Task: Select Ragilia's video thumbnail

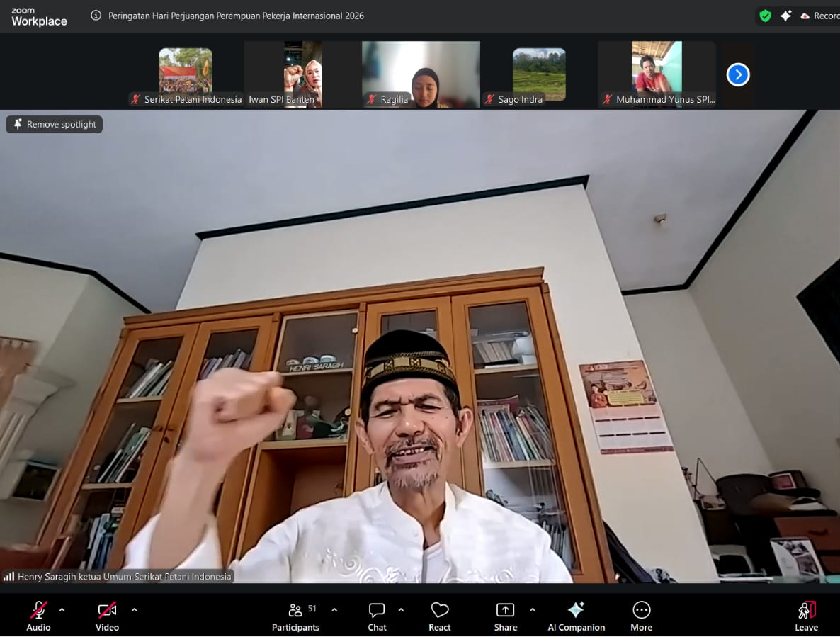Action: tap(421, 74)
